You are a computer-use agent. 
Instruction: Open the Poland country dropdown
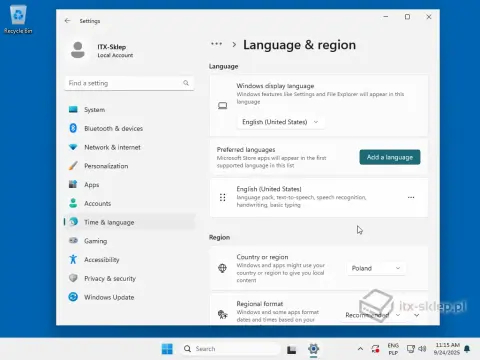click(376, 268)
